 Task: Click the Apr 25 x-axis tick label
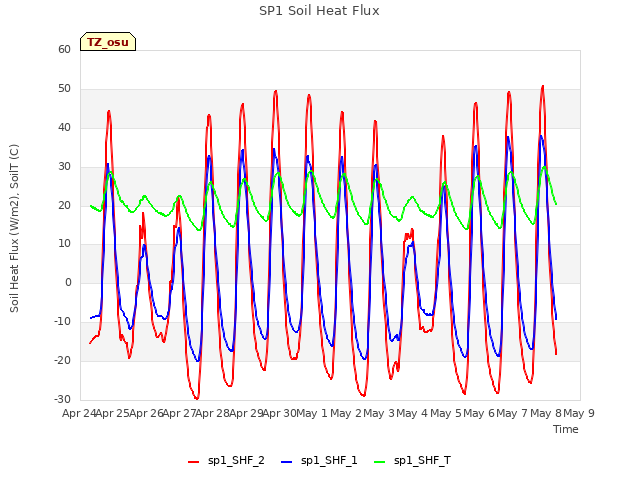pos(112,413)
